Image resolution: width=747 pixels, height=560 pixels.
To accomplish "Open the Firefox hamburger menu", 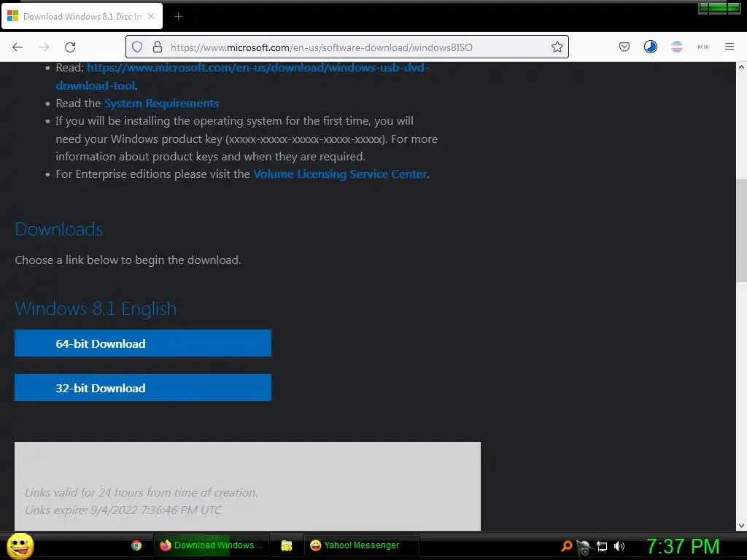I will tap(729, 47).
